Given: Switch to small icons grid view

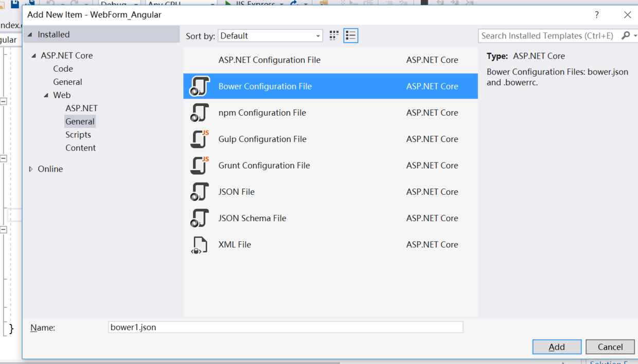Looking at the screenshot, I should (x=334, y=35).
